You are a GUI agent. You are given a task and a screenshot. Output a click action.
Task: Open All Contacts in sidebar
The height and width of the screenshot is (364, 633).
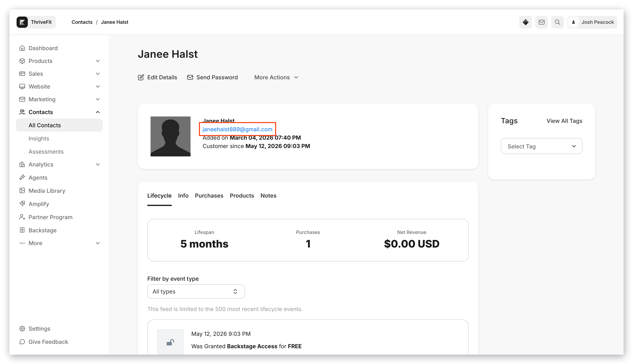(59, 125)
